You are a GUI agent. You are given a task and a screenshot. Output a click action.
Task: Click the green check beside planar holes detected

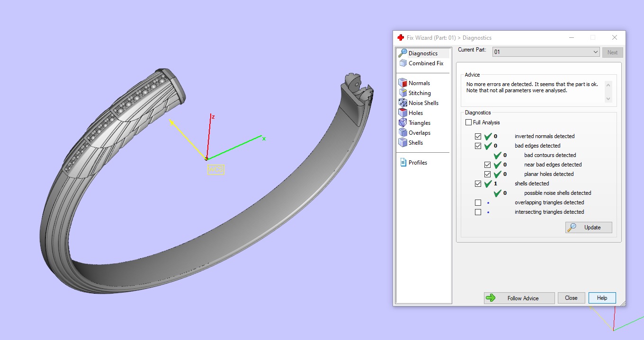pos(497,174)
